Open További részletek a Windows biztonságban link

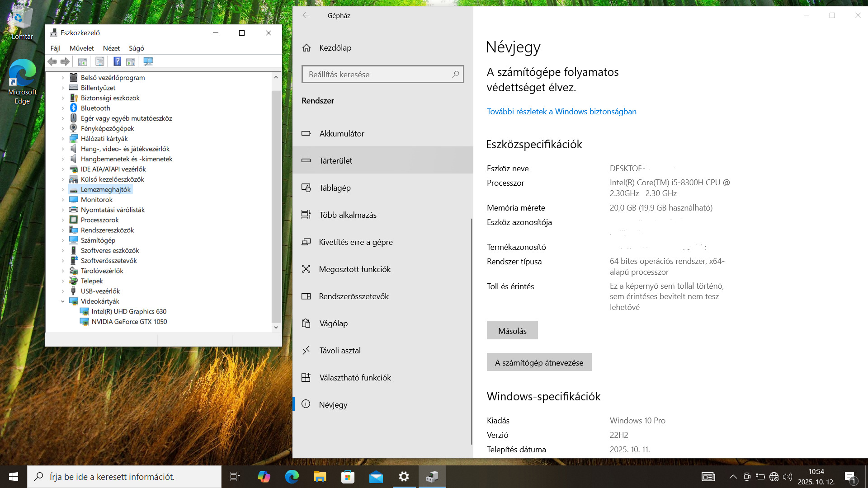click(561, 112)
